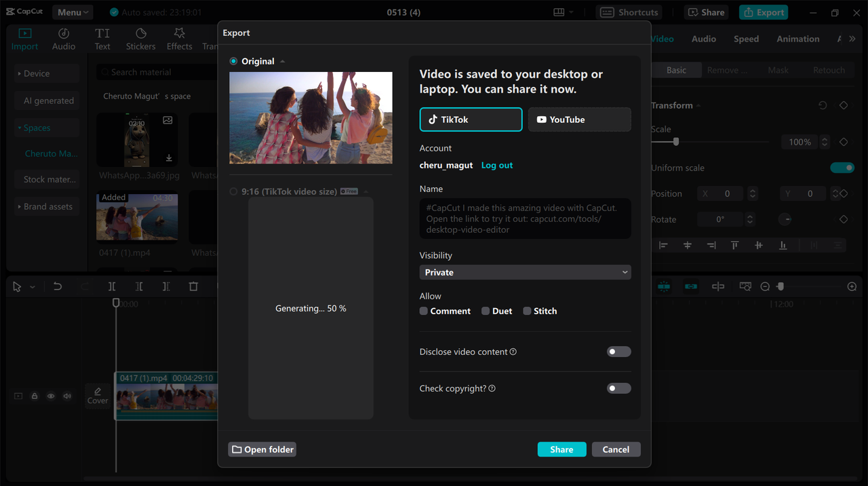The image size is (868, 486).
Task: Adjust the Scale slider handle
Action: [676, 142]
